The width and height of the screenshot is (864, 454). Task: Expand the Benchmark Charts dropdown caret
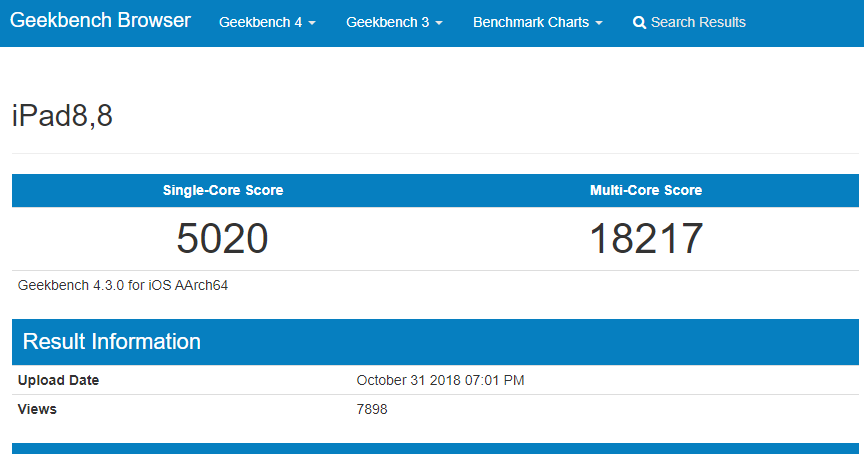pyautogui.click(x=599, y=23)
